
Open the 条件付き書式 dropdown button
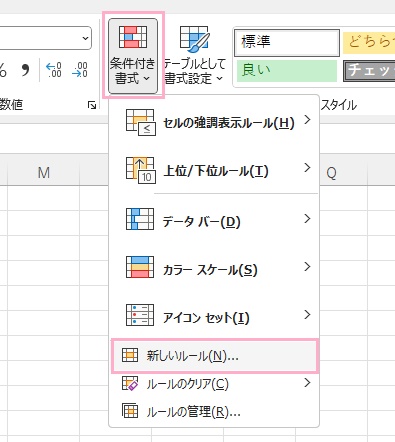coord(133,56)
